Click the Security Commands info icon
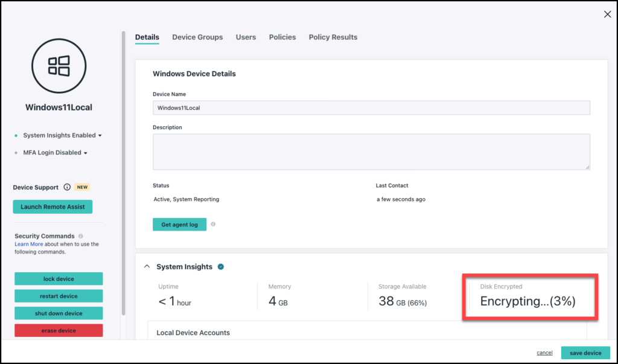Image resolution: width=618 pixels, height=364 pixels. tap(81, 236)
